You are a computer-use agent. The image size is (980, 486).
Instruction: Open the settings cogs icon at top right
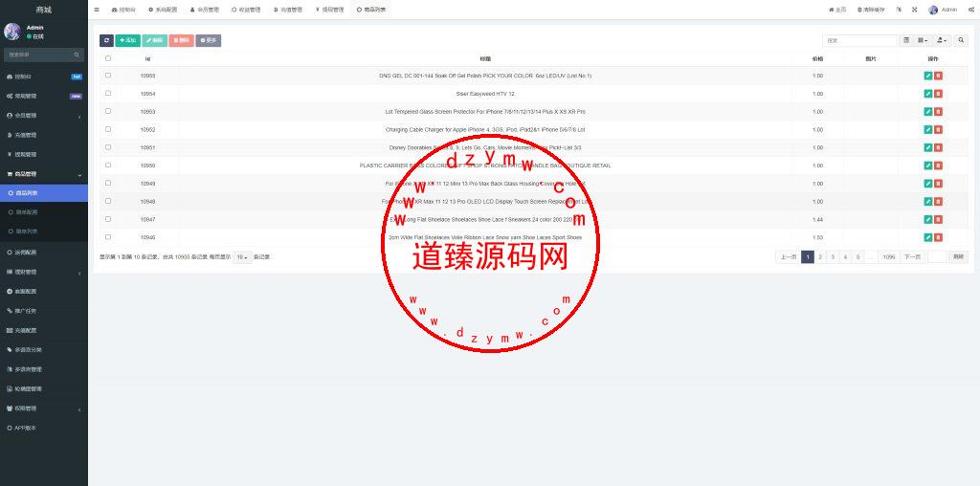click(x=970, y=10)
